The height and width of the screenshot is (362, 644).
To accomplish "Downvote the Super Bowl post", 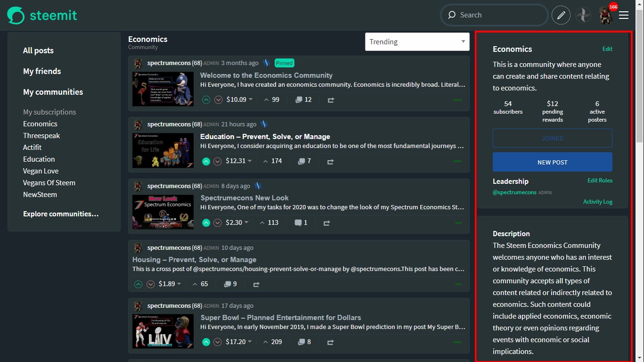I will tap(217, 342).
